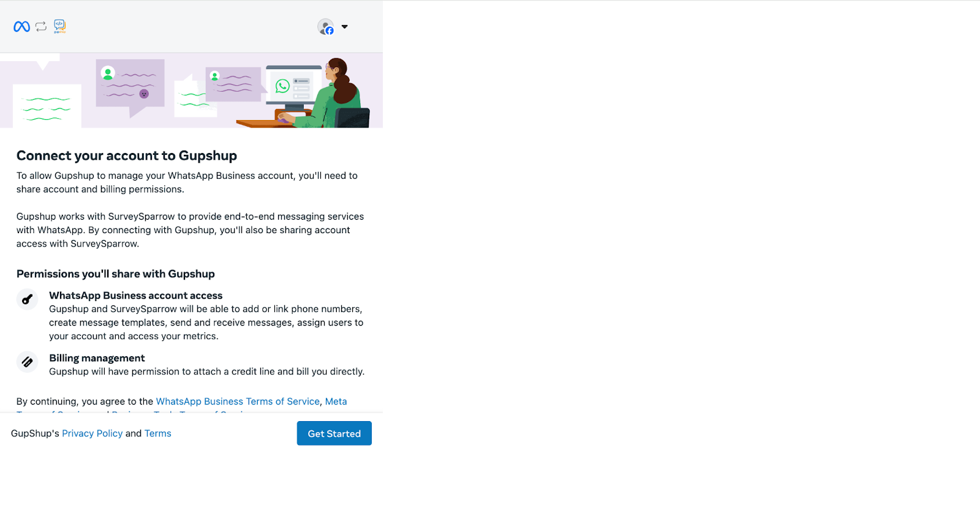Open the Meta terms link
This screenshot has height=530, width=980.
click(x=336, y=401)
